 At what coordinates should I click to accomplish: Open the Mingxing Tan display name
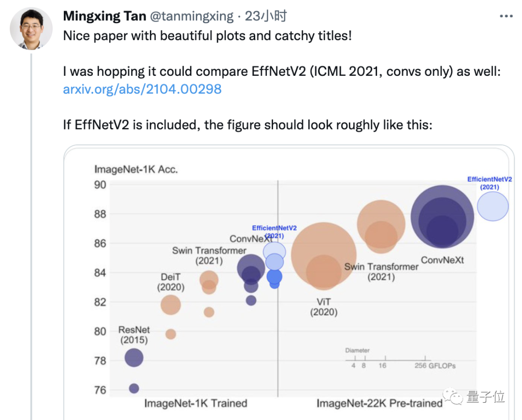[x=104, y=16]
